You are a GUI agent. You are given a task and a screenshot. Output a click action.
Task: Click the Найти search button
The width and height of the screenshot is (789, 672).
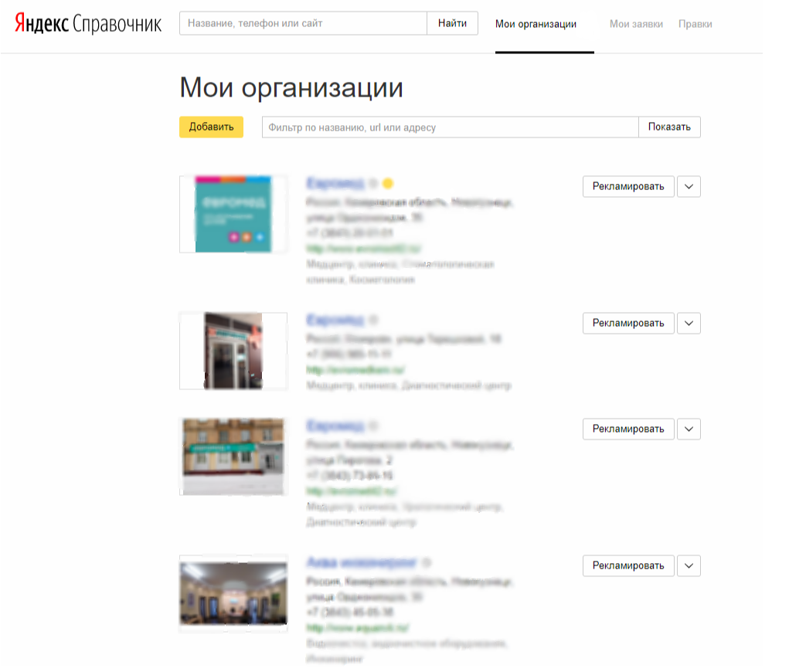pos(452,23)
